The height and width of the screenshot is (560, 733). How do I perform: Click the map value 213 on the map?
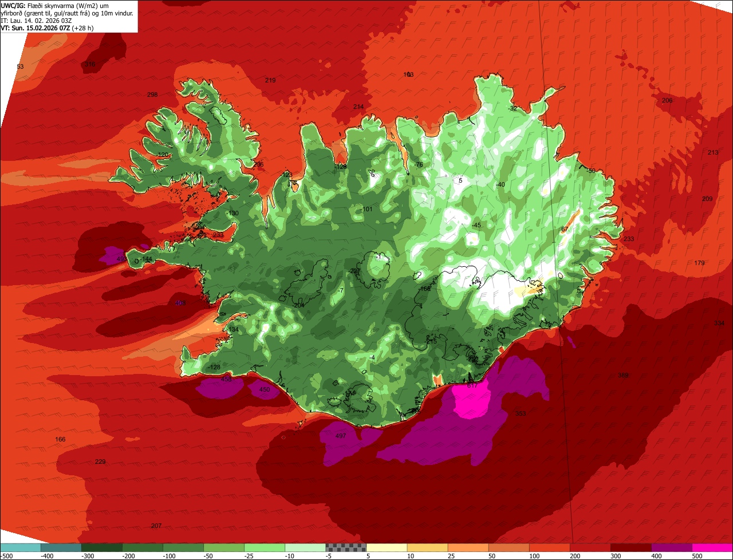(712, 152)
